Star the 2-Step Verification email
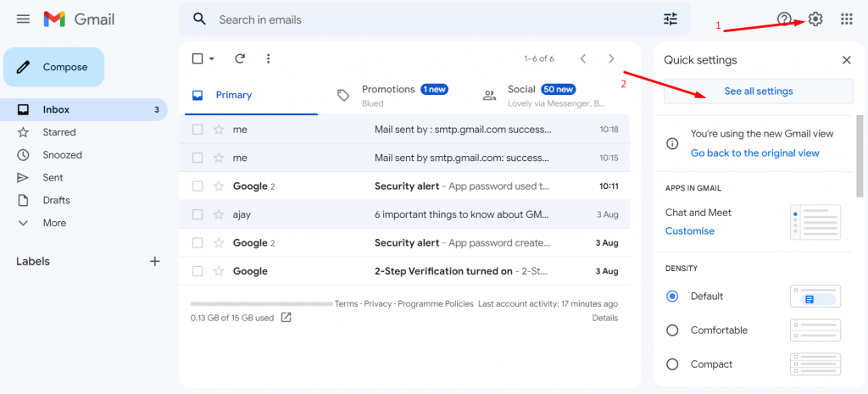The image size is (868, 394). [x=219, y=271]
